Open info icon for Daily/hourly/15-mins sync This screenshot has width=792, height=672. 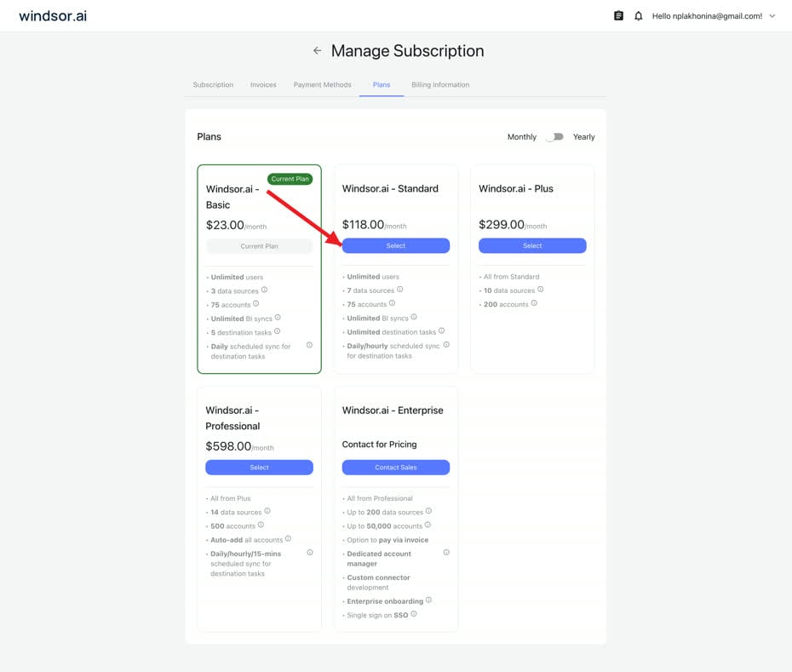[310, 553]
